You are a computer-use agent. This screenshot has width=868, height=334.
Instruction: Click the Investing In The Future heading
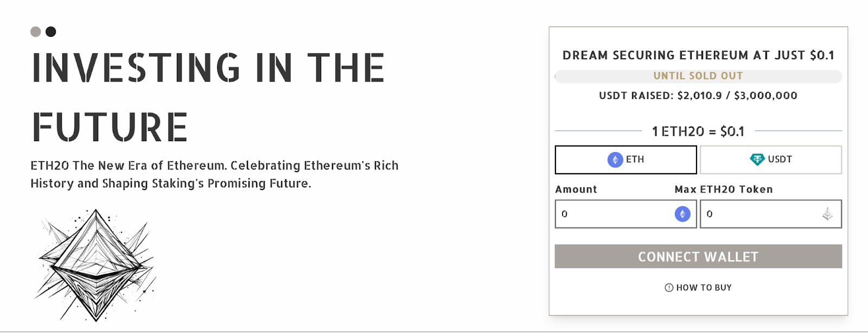coord(208,97)
